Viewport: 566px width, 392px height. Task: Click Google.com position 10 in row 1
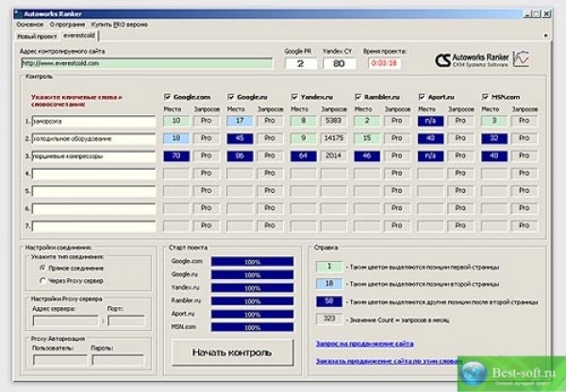point(176,121)
